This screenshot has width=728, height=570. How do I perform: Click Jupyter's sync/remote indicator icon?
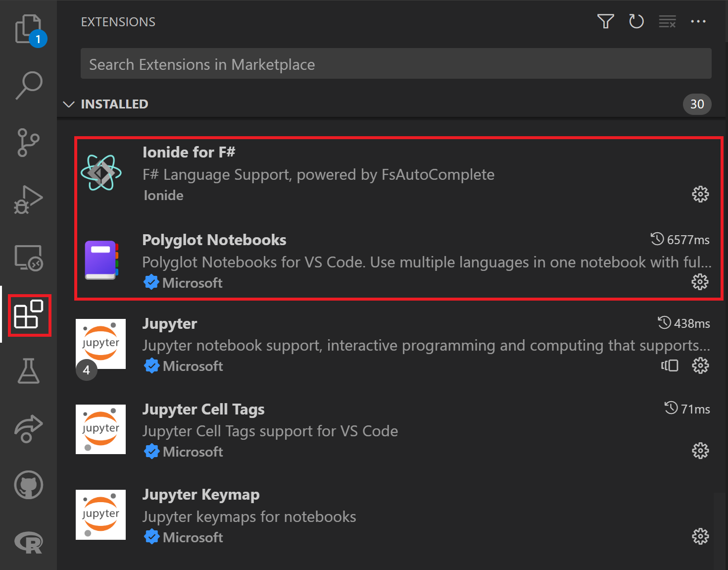[670, 365]
